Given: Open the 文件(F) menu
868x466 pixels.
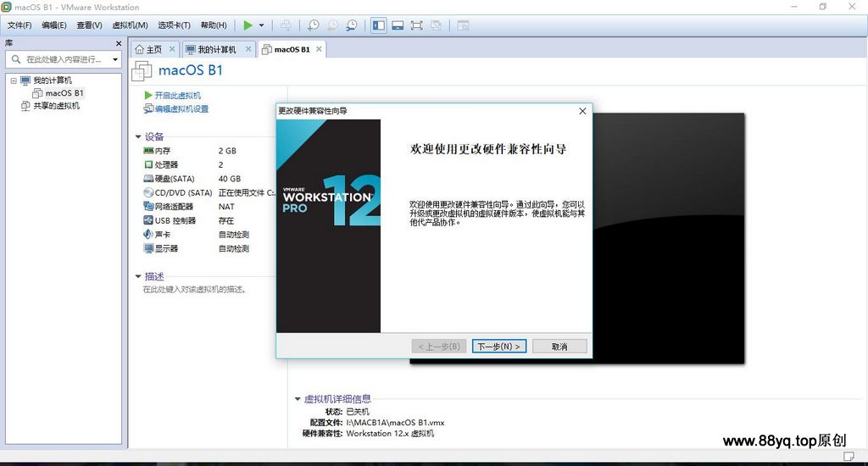Looking at the screenshot, I should point(19,25).
